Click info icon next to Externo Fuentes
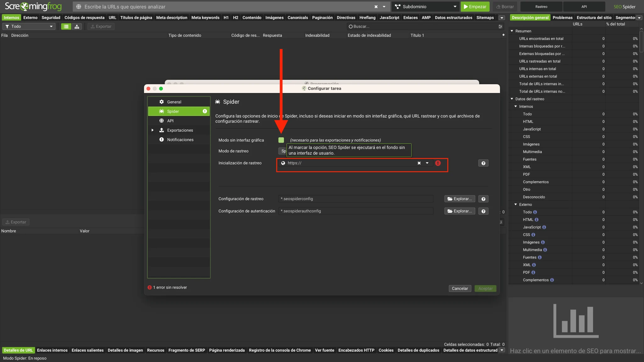This screenshot has height=362, width=644. click(x=540, y=257)
